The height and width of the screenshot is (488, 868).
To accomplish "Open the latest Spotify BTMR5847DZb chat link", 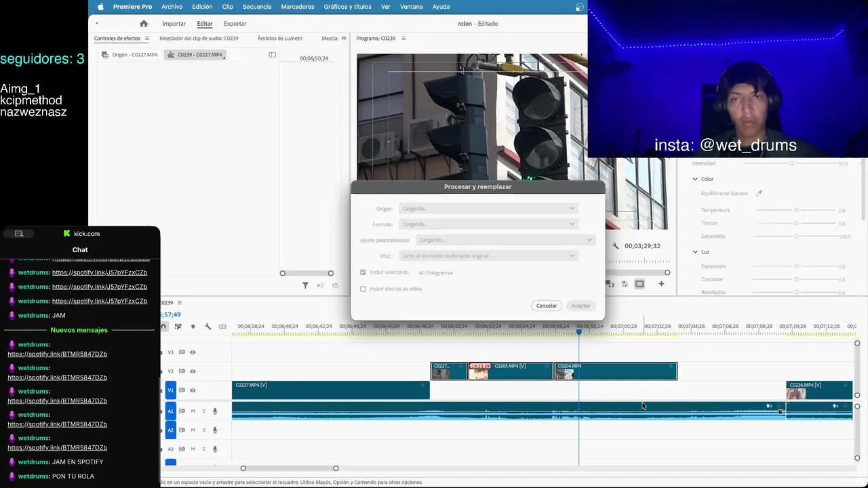I will click(x=57, y=448).
